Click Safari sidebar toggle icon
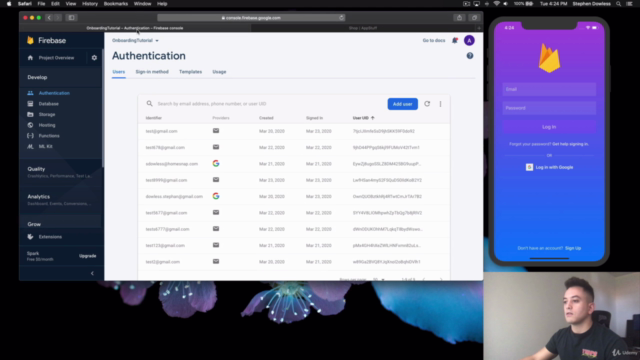The image size is (640, 360). pos(71,18)
